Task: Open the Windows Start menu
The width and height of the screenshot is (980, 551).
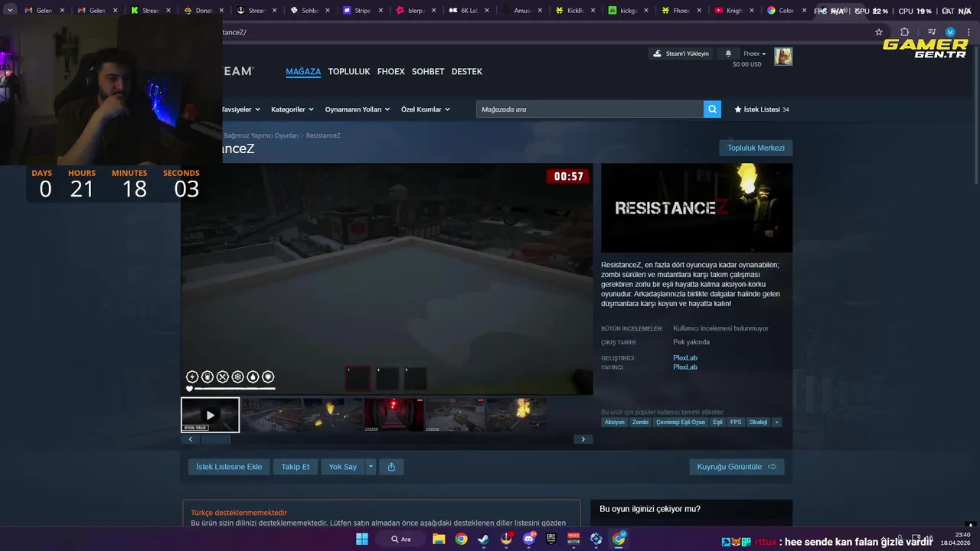Action: [x=362, y=539]
